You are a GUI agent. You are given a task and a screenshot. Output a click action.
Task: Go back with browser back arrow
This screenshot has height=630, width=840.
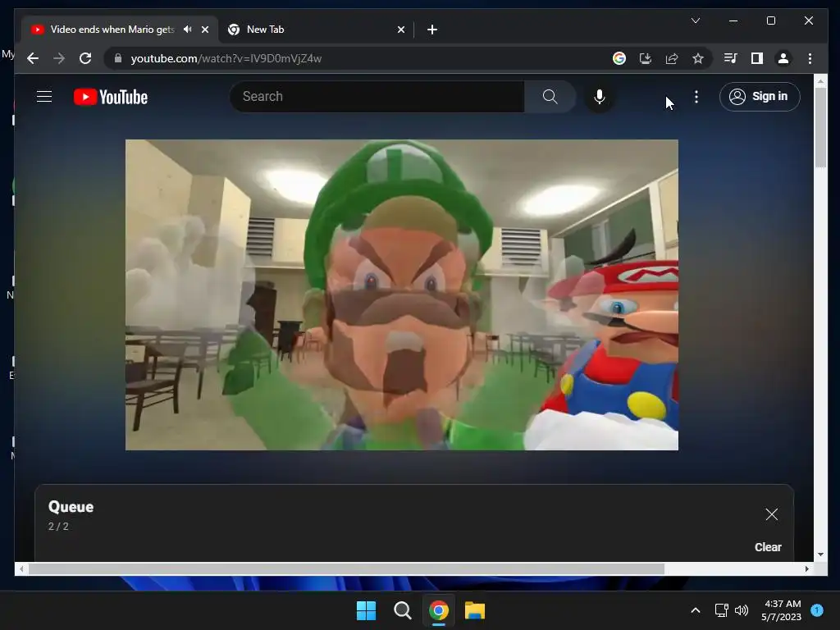(33, 58)
